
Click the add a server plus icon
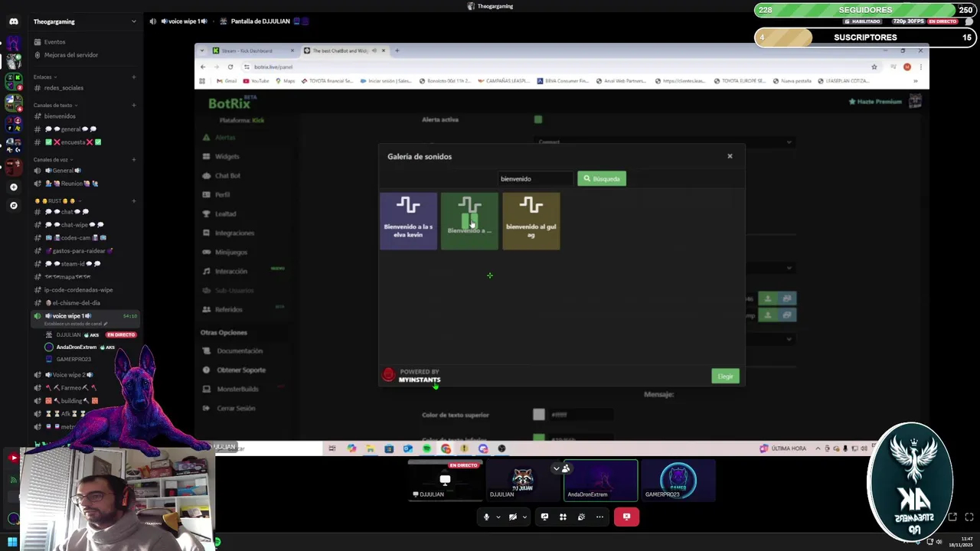13,187
